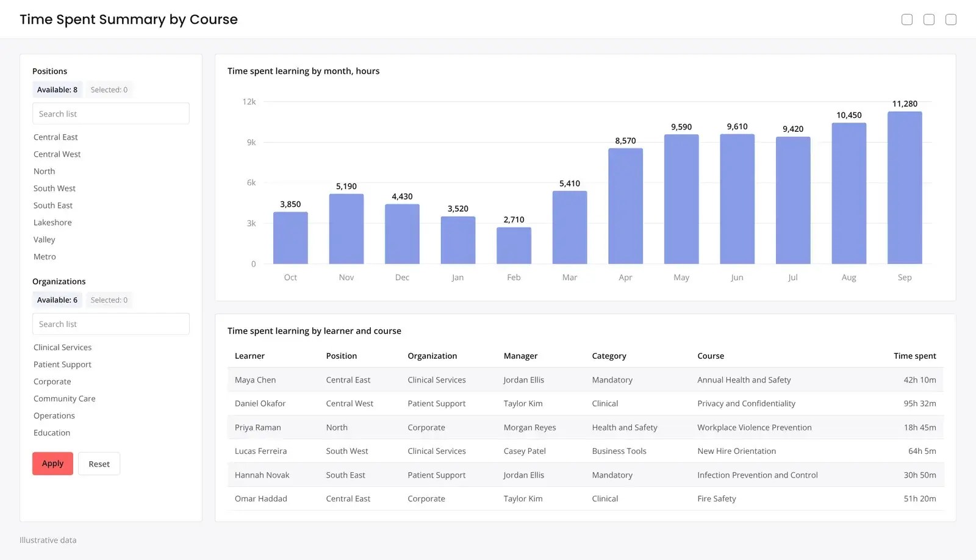The image size is (976, 560).
Task: Select South East in the Positions list
Action: click(53, 206)
